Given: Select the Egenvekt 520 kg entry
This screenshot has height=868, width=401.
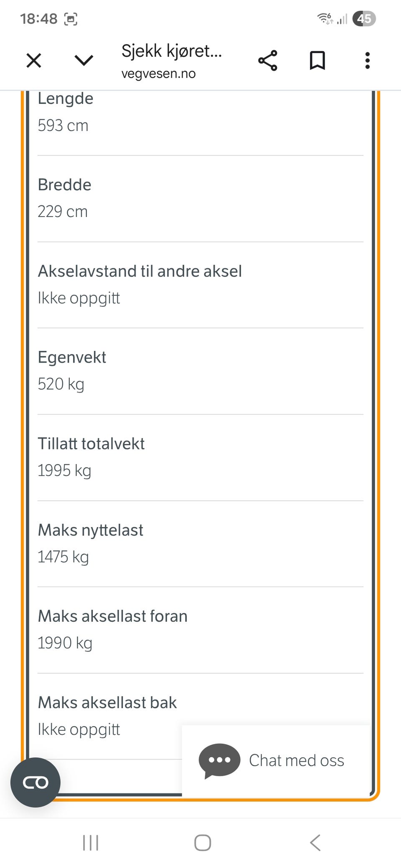Looking at the screenshot, I should coord(200,371).
